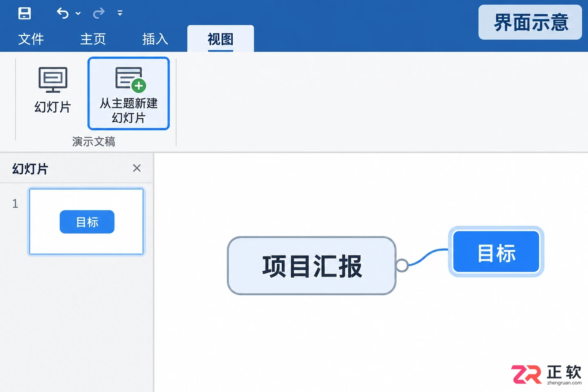The width and height of the screenshot is (588, 392).
Task: Click the Undo arrow icon
Action: click(x=62, y=13)
